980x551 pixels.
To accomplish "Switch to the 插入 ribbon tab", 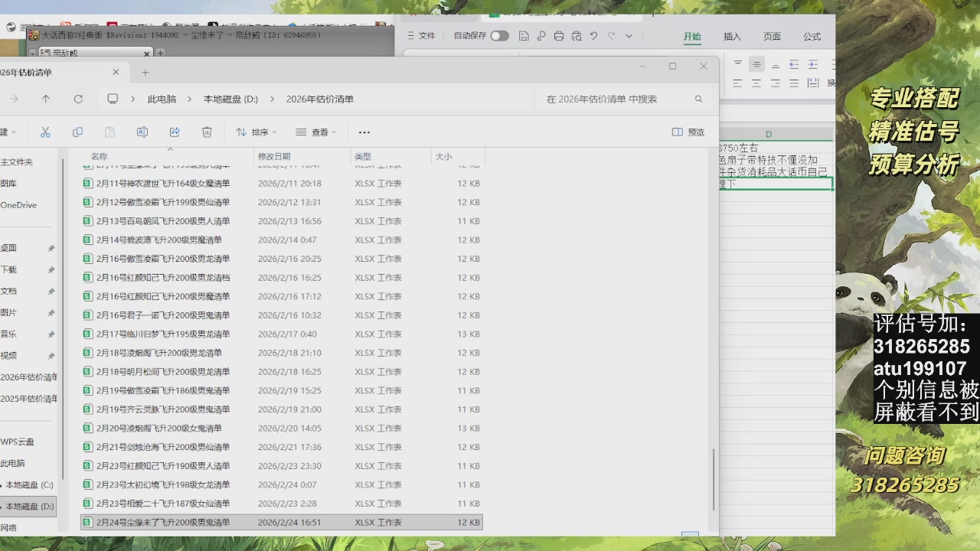I will pyautogui.click(x=732, y=37).
